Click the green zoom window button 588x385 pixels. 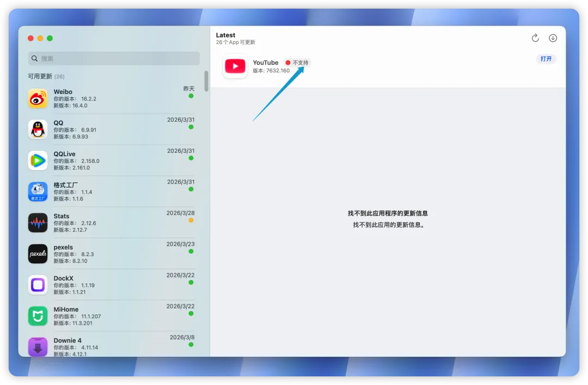click(x=50, y=38)
